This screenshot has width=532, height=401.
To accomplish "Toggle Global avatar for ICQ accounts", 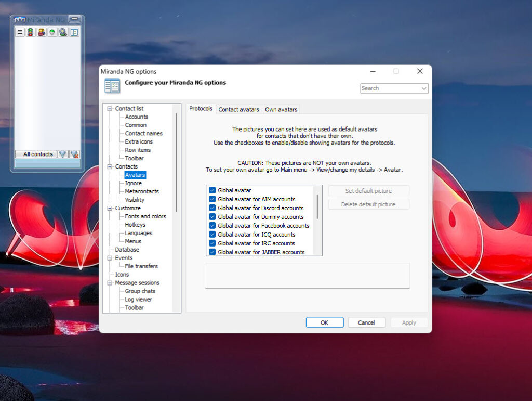I will tap(212, 234).
